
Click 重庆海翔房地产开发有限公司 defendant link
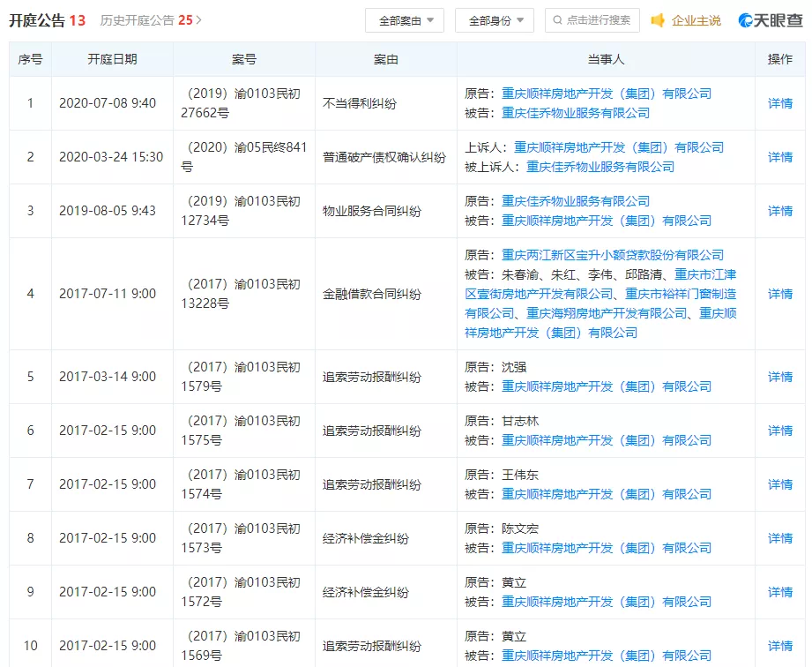coord(607,313)
